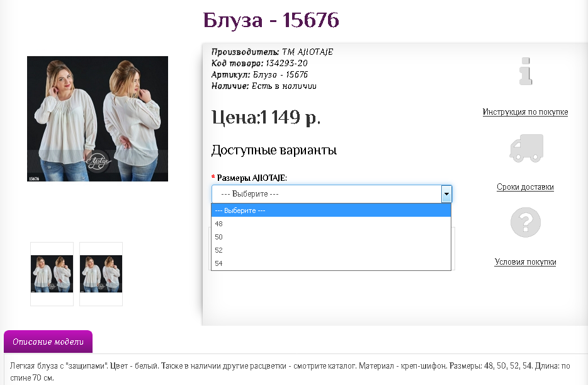Click the size dropdown arrow button
Image resolution: width=588 pixels, height=385 pixels.
coord(446,194)
